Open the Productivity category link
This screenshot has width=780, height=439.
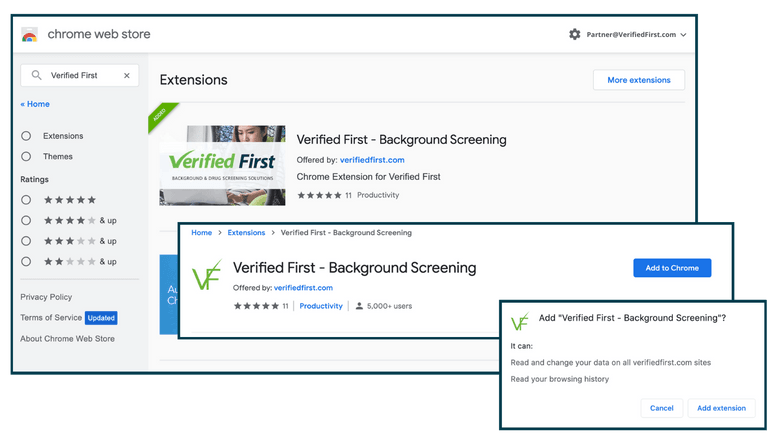point(321,306)
